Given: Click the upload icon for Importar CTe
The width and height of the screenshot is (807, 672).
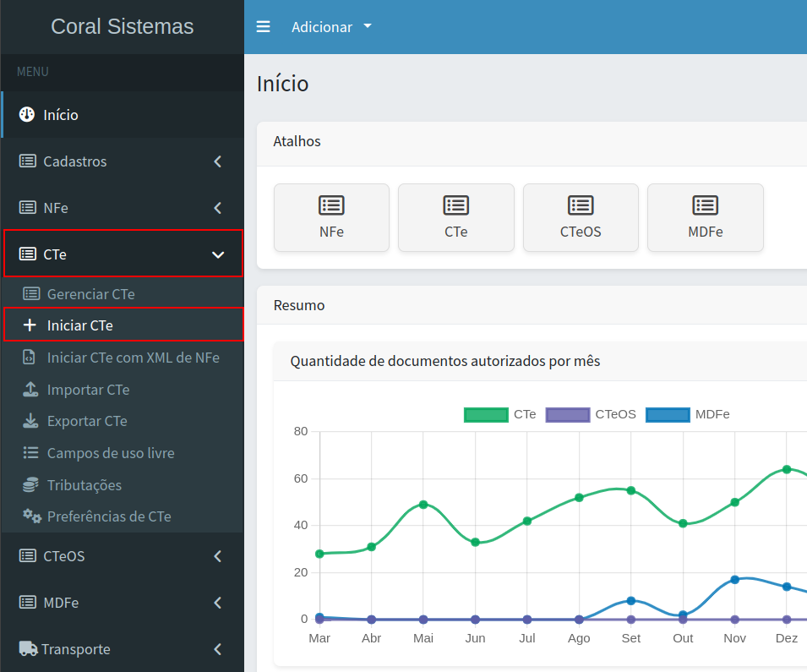Looking at the screenshot, I should coord(30,390).
